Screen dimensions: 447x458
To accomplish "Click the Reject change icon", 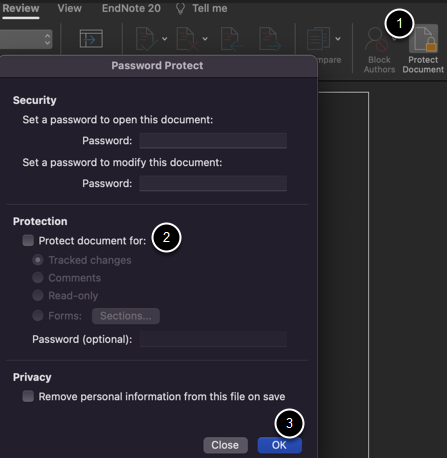I will [x=187, y=39].
